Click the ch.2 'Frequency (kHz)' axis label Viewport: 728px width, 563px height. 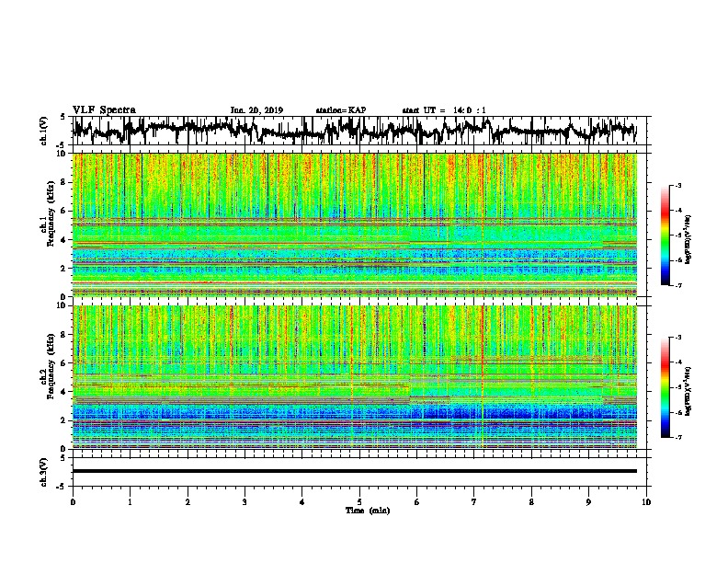(51, 366)
